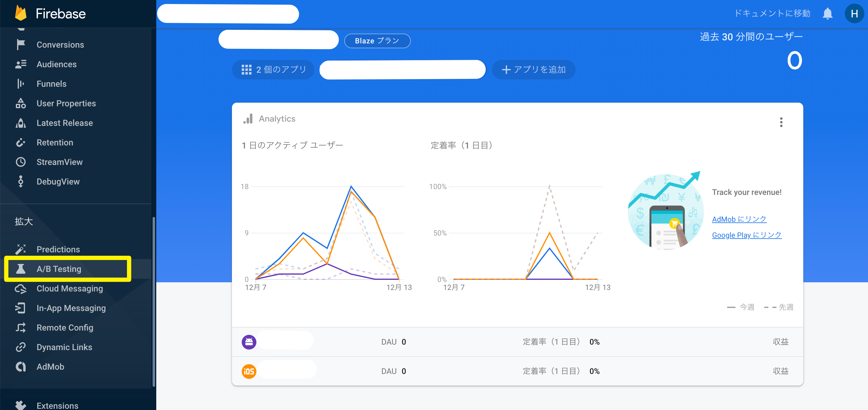Open Cloud Messaging

coord(70,289)
